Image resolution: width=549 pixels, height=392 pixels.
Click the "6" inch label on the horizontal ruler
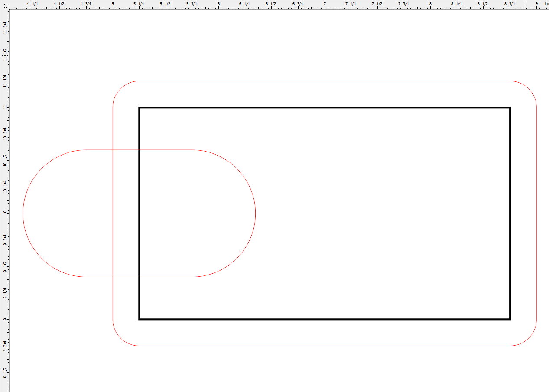click(x=218, y=3)
